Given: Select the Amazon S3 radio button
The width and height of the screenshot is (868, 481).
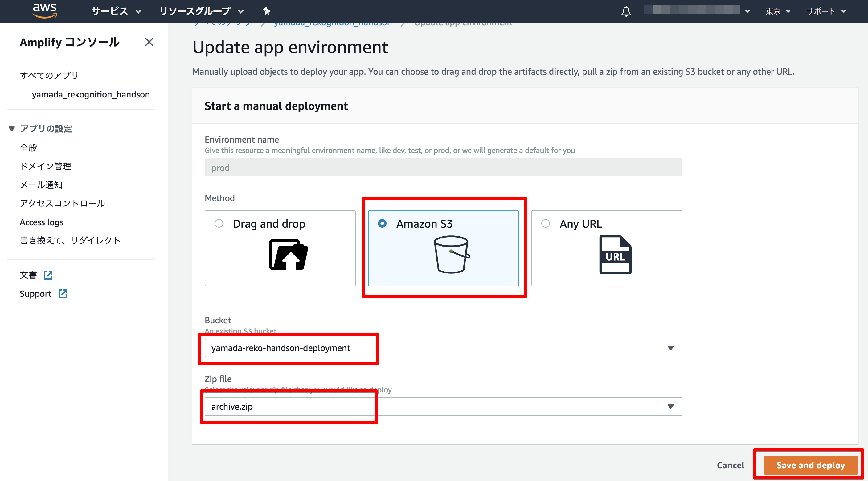Looking at the screenshot, I should pyautogui.click(x=382, y=224).
